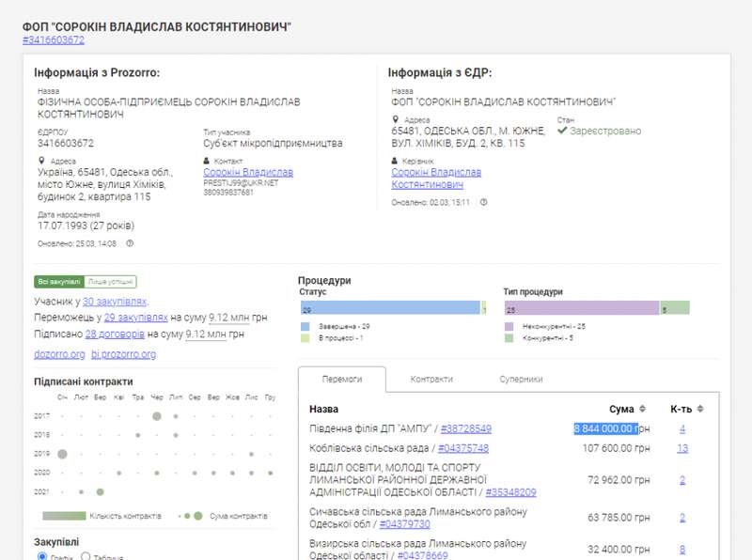The image size is (752, 560).
Task: Select the Таблиця radio button
Action: [86, 556]
